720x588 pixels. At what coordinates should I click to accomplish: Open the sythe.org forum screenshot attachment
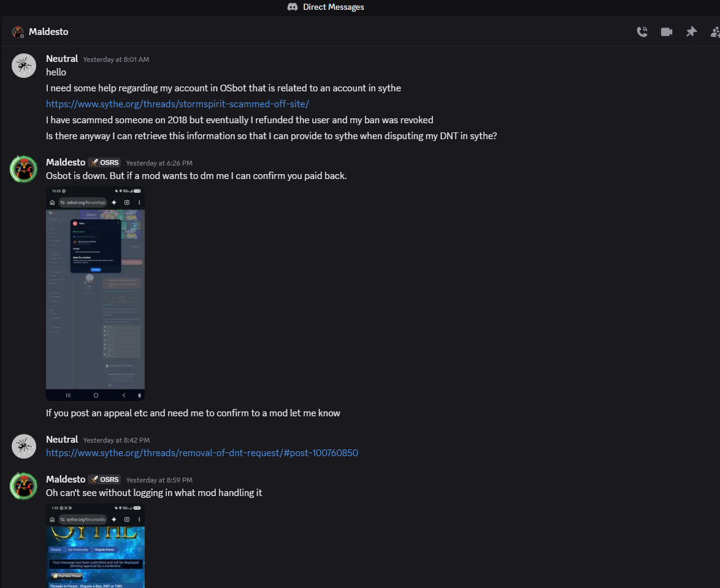96,546
